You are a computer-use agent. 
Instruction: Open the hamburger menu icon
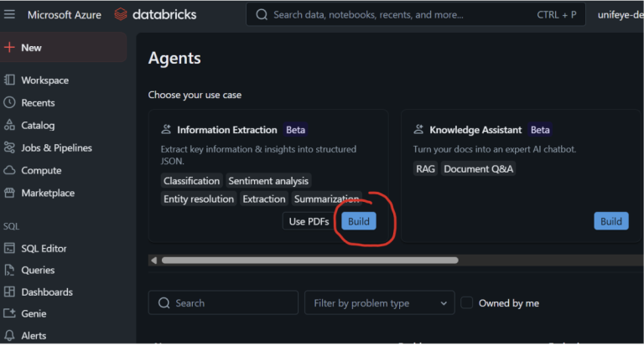click(x=10, y=14)
